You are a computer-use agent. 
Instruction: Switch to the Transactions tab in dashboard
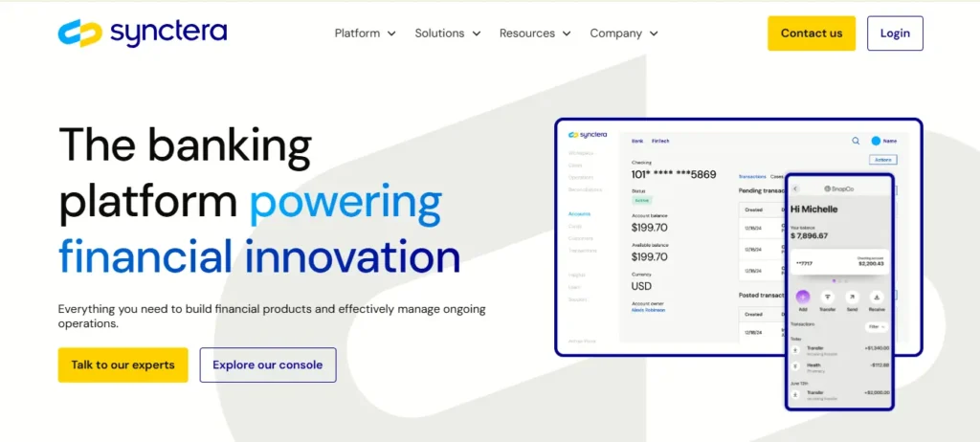pyautogui.click(x=750, y=177)
